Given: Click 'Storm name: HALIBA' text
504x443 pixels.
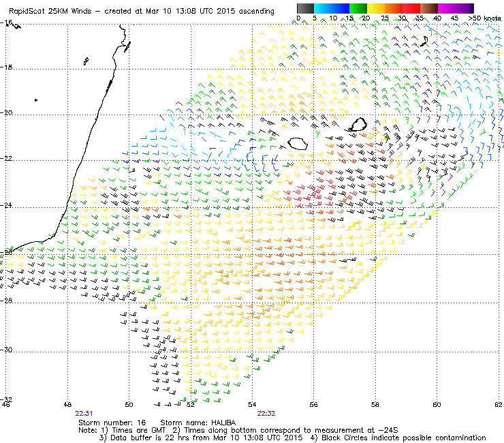Looking at the screenshot, I should (x=198, y=423).
